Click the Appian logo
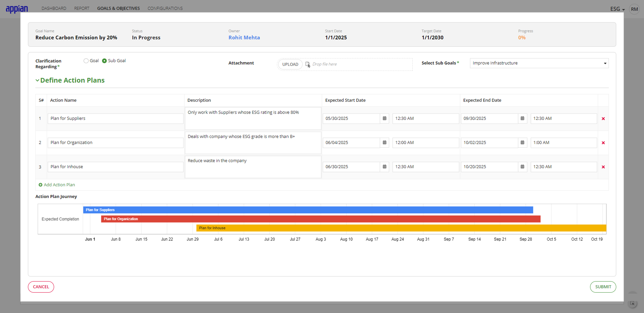 (x=17, y=9)
